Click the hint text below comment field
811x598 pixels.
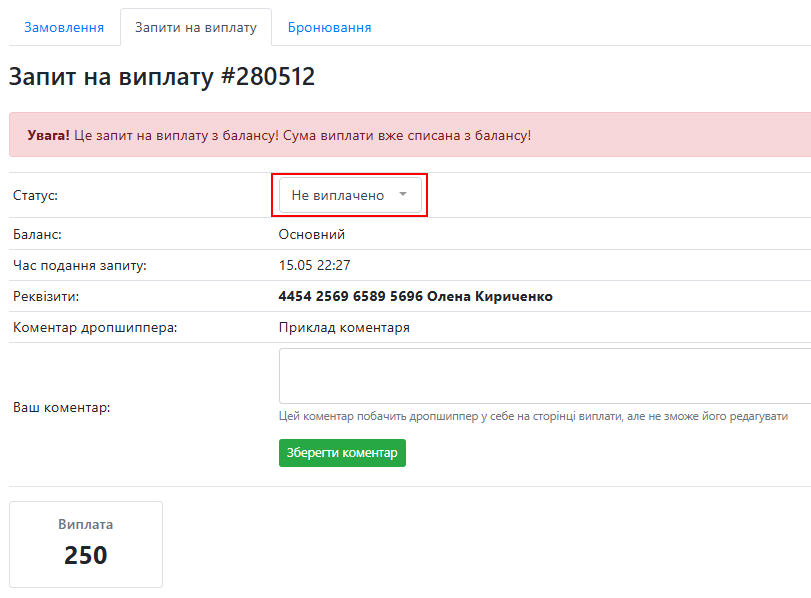(533, 416)
